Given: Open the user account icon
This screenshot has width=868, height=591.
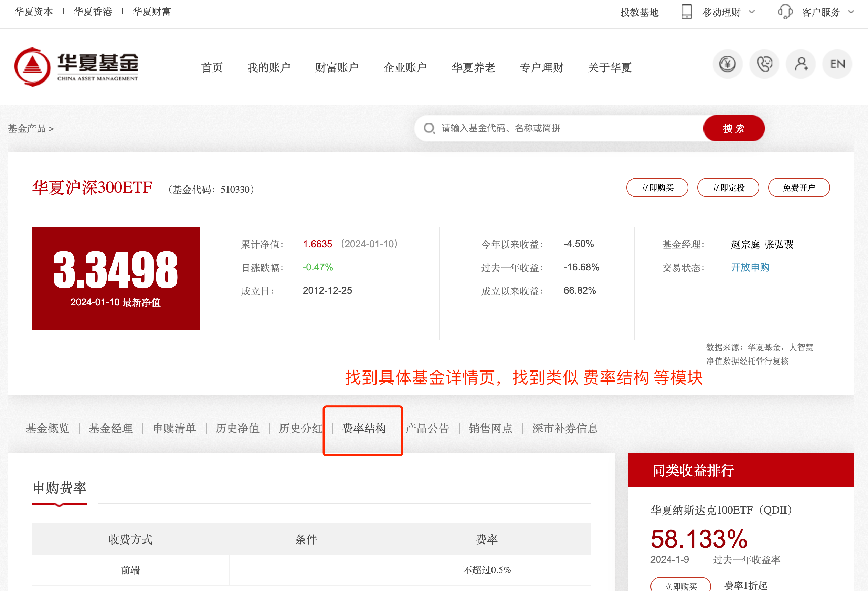Looking at the screenshot, I should pos(801,64).
